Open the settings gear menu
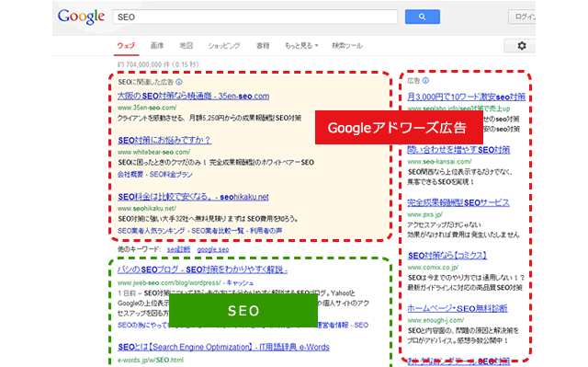Screen dimensions: 588x367 click(x=522, y=46)
